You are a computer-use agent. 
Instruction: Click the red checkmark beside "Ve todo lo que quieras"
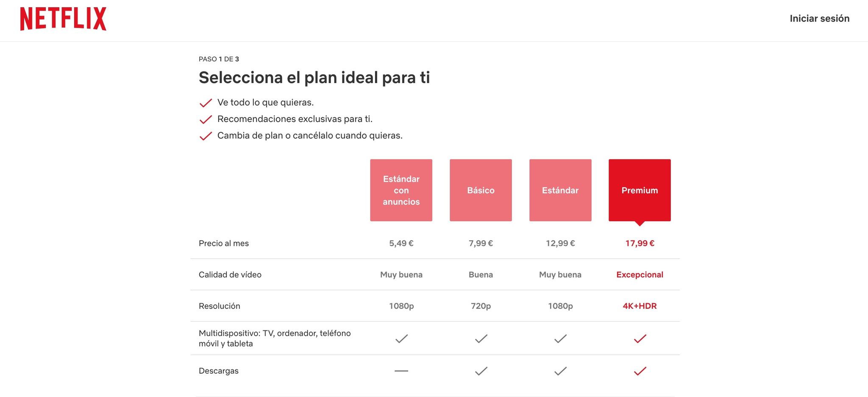pos(205,102)
